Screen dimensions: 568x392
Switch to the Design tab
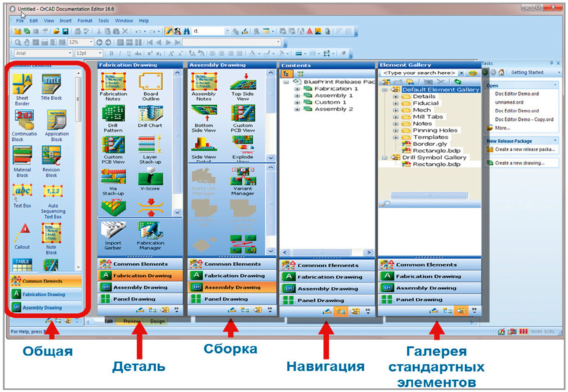(x=157, y=321)
